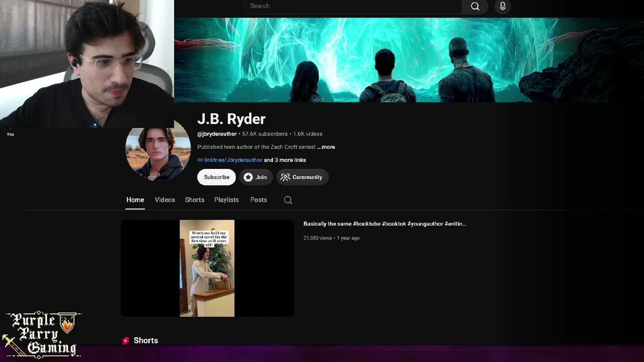
Task: Join the channel membership
Action: 256,177
